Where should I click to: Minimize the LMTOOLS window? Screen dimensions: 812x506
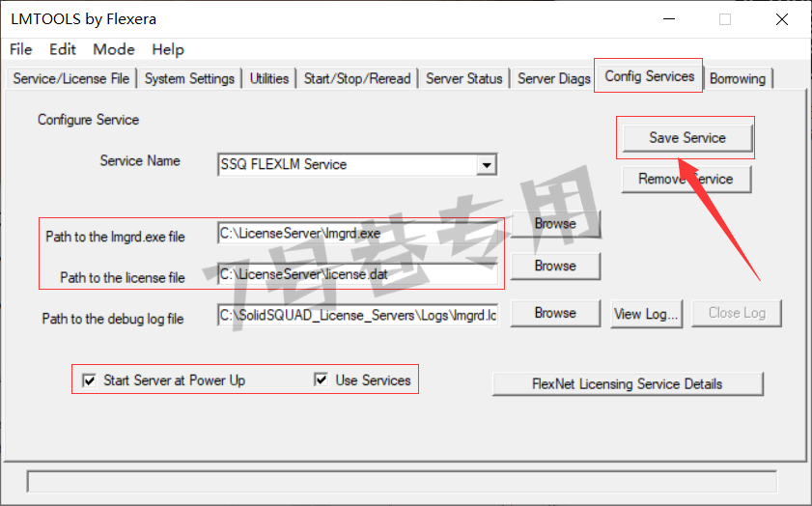(669, 19)
